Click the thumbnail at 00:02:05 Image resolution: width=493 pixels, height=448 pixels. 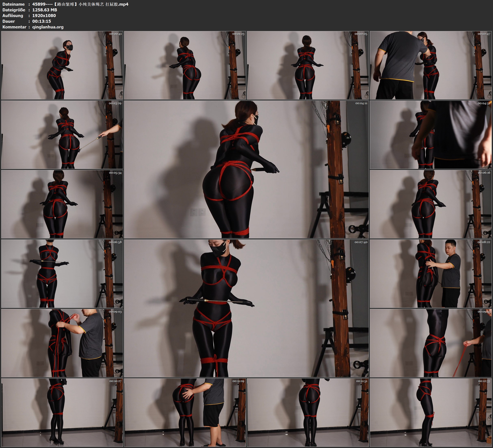tap(308, 65)
